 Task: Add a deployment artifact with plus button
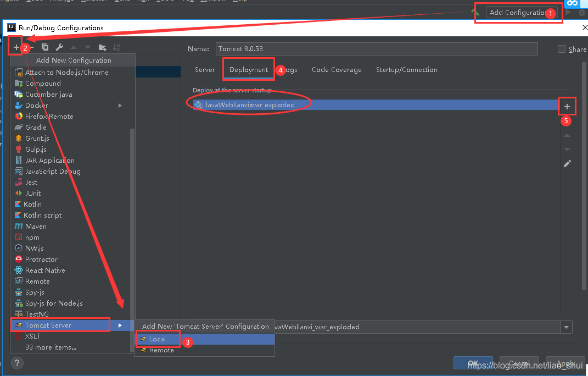click(567, 107)
